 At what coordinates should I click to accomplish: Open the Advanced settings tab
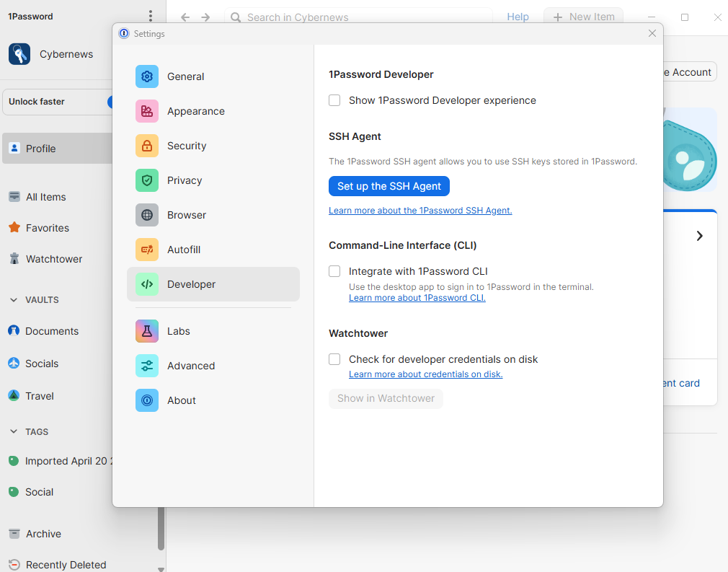click(213, 366)
